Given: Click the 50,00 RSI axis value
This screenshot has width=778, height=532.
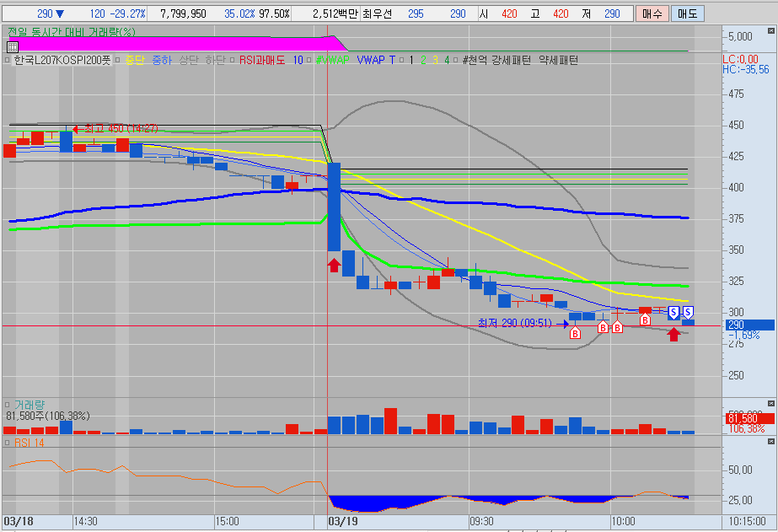Looking at the screenshot, I should 740,470.
